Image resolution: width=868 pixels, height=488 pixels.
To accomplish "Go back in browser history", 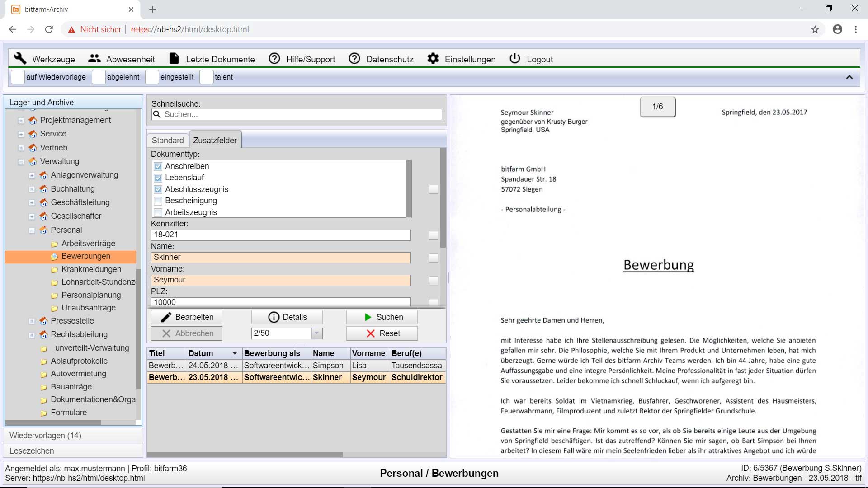I will tap(13, 29).
